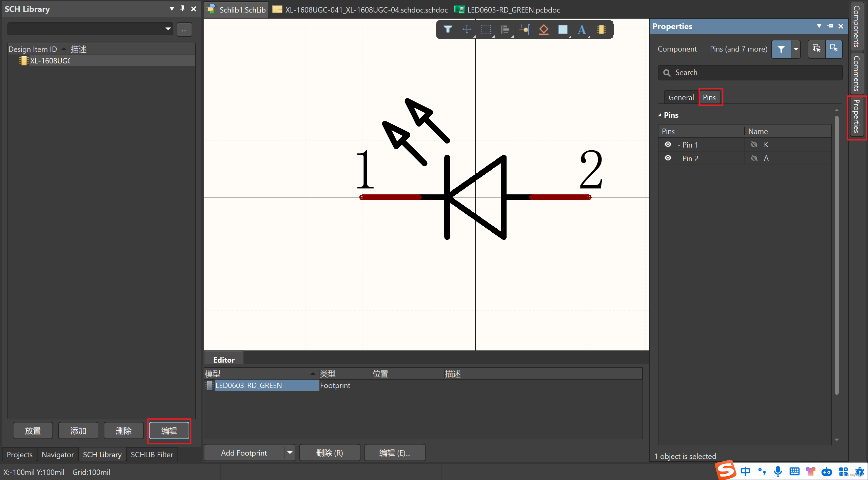The width and height of the screenshot is (868, 480).
Task: Open the Properties side panel tab
Action: click(856, 116)
